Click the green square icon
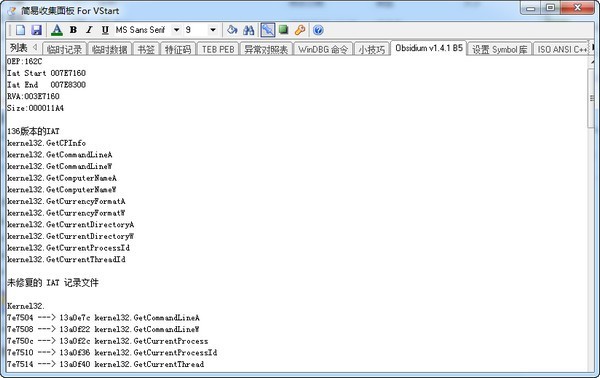This screenshot has width=600, height=378. click(284, 29)
